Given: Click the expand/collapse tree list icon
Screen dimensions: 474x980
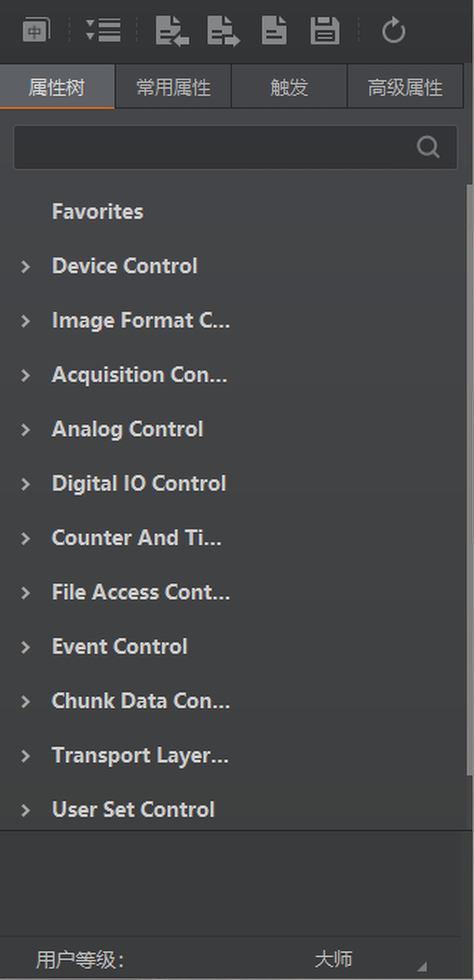Looking at the screenshot, I should coord(103,31).
